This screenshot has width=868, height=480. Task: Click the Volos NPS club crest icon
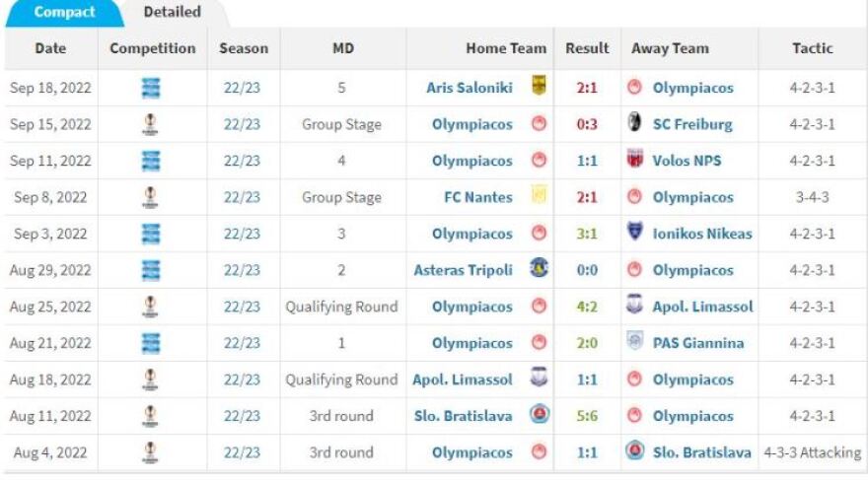click(x=635, y=161)
